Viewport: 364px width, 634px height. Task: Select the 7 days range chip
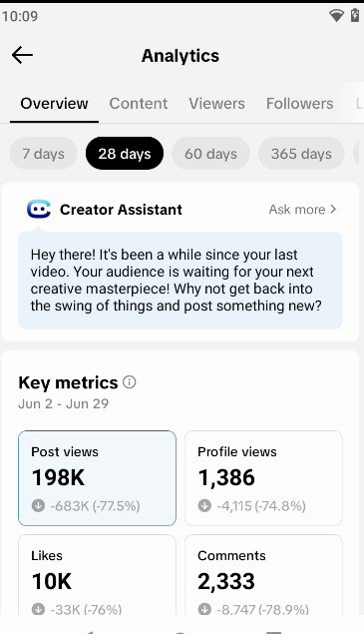coord(44,154)
